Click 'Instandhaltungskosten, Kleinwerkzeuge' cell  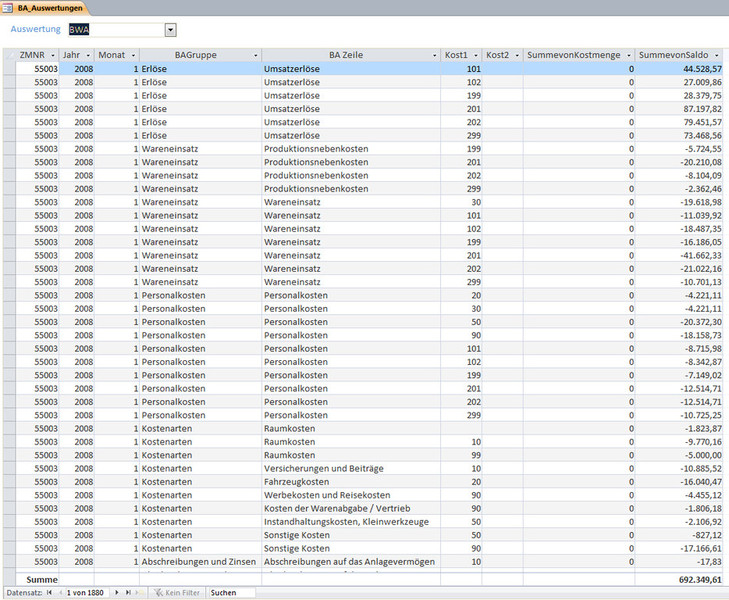(x=351, y=521)
